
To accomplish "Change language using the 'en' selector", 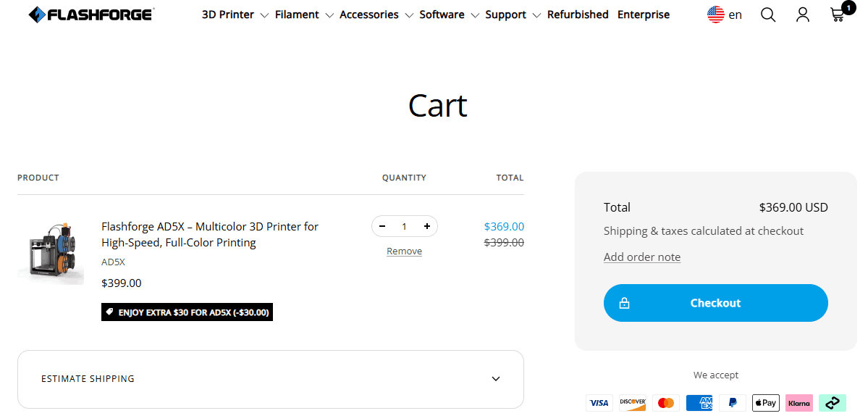I will click(x=735, y=15).
